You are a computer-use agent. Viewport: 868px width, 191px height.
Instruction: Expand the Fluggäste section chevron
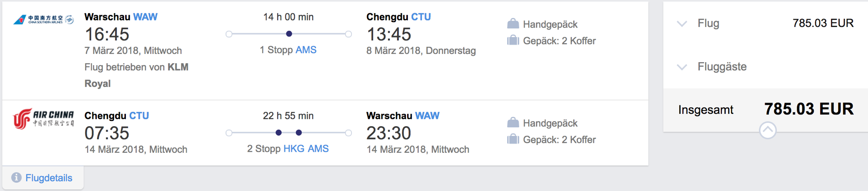click(x=682, y=67)
